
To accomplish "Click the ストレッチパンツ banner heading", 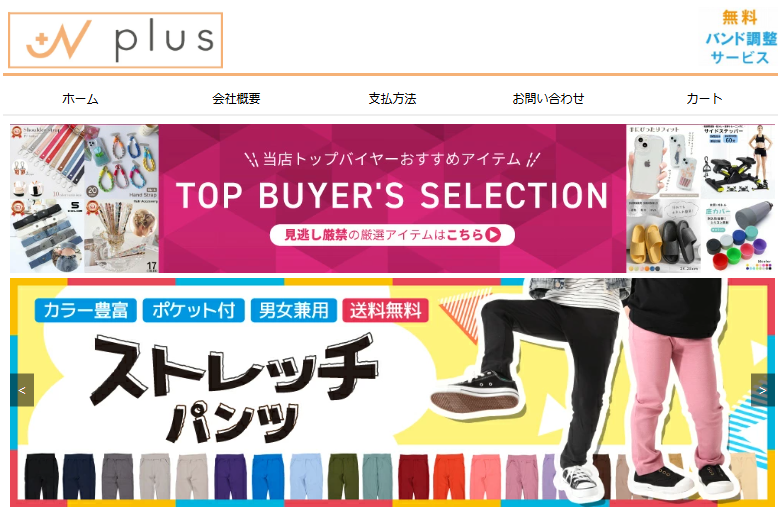I will (x=233, y=388).
